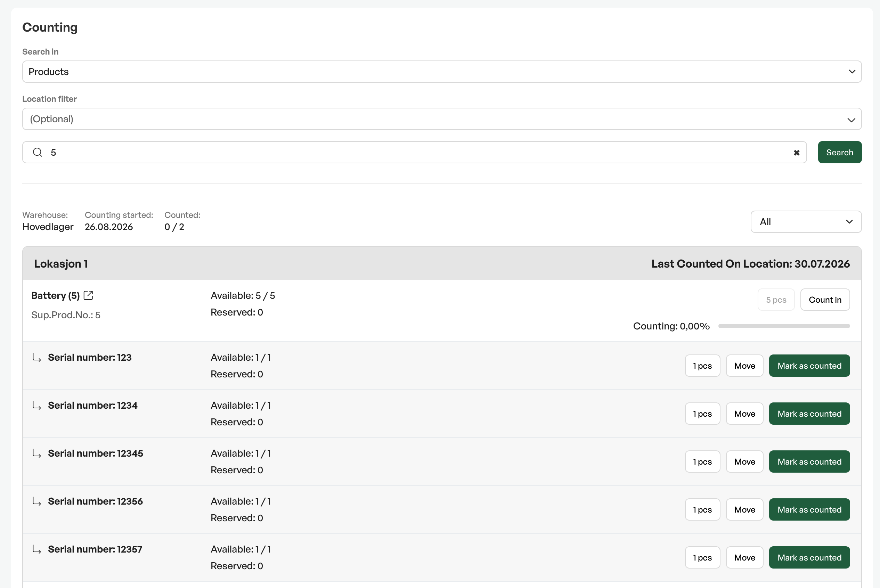This screenshot has width=880, height=588.
Task: Click the Hovedlager warehouse value
Action: (48, 227)
